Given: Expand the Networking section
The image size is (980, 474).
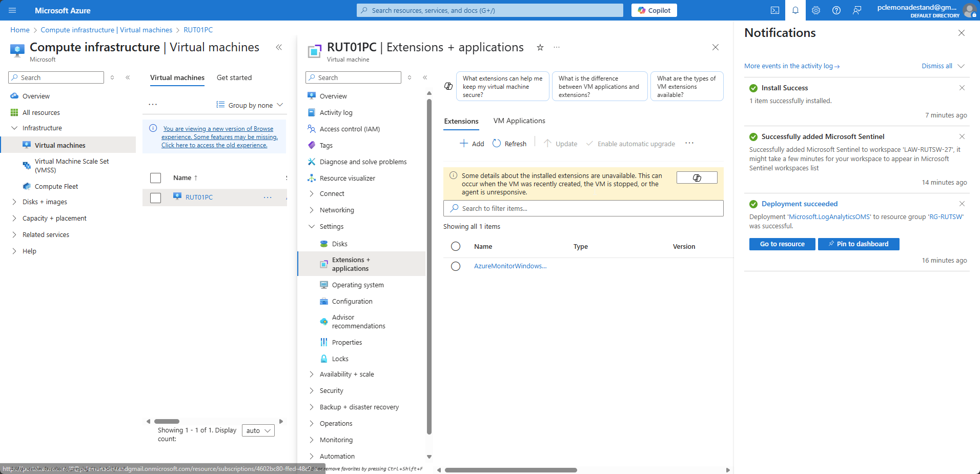Looking at the screenshot, I should pos(312,210).
